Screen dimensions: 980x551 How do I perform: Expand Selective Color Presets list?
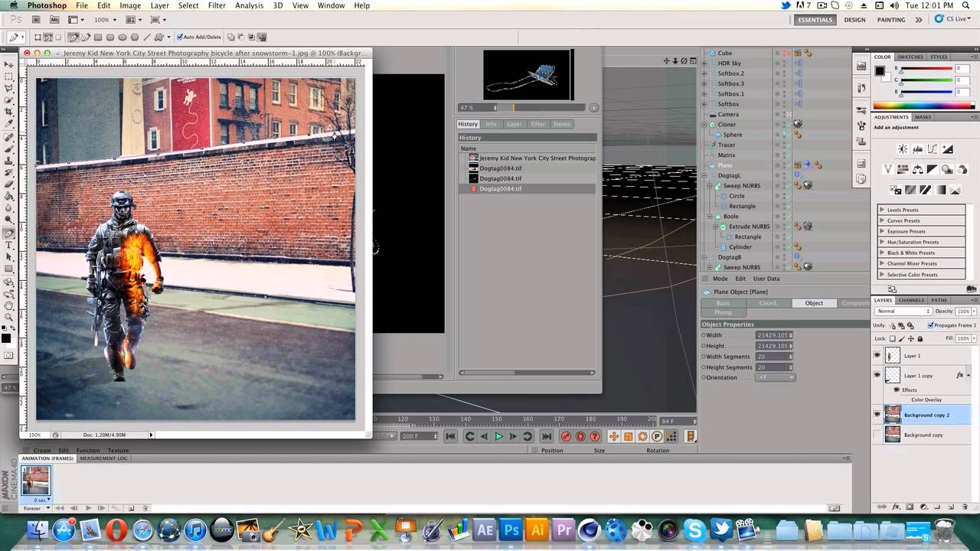[x=882, y=274]
